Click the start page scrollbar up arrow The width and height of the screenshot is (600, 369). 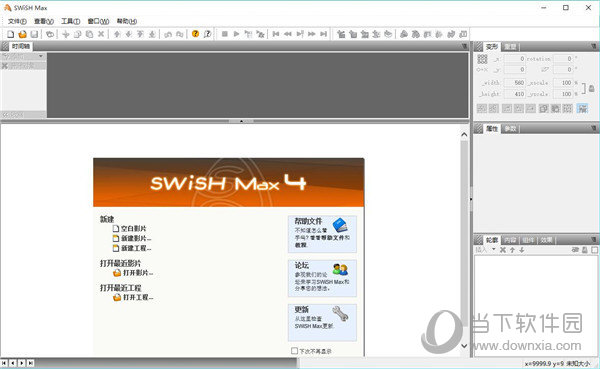pos(464,135)
